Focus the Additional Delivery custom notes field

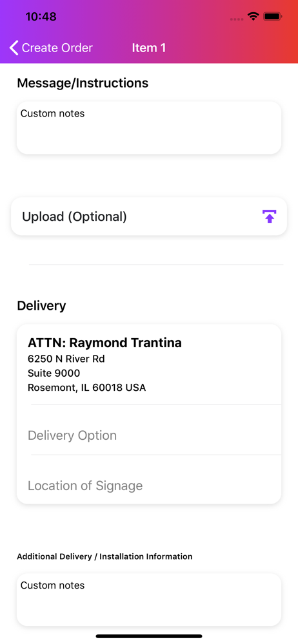click(149, 600)
